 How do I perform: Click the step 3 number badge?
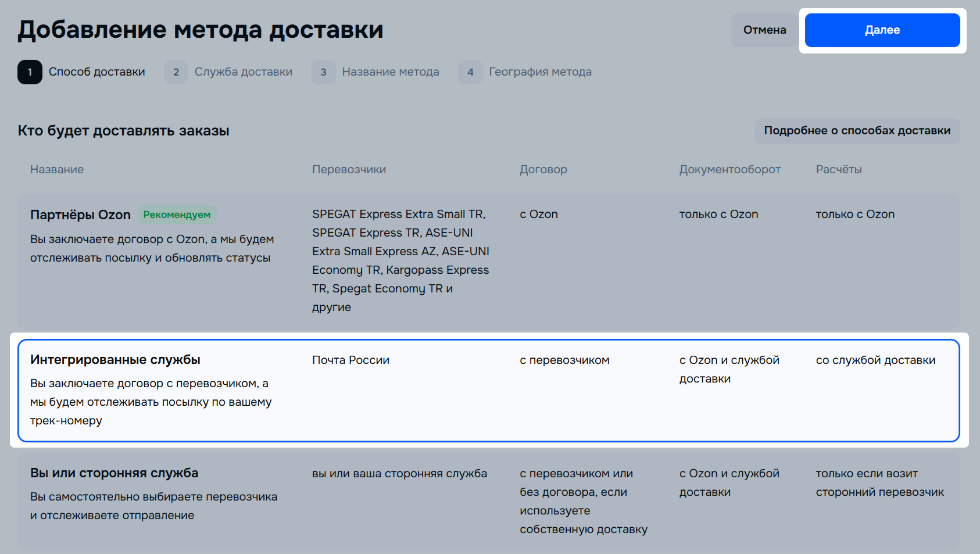click(323, 72)
